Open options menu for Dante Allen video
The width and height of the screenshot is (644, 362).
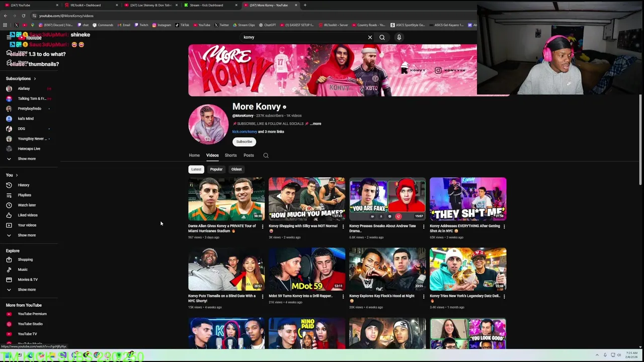[262, 226]
